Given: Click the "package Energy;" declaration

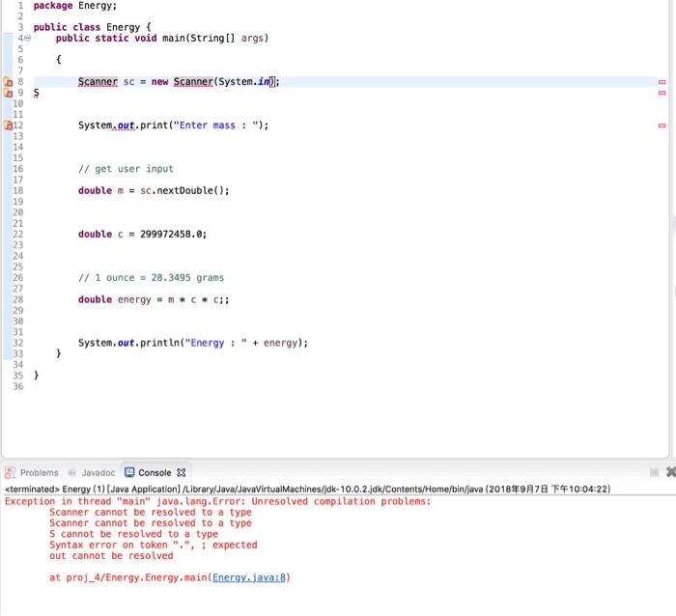Looking at the screenshot, I should 75,6.
